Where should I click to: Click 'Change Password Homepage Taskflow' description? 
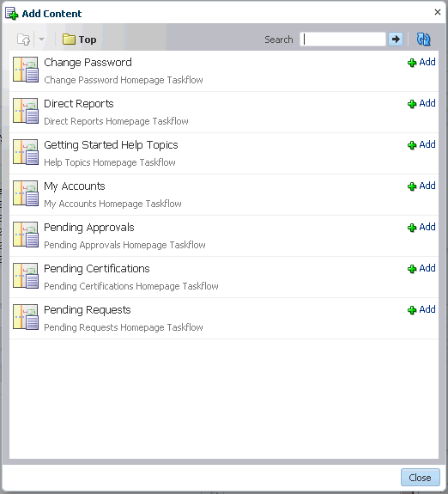point(124,80)
